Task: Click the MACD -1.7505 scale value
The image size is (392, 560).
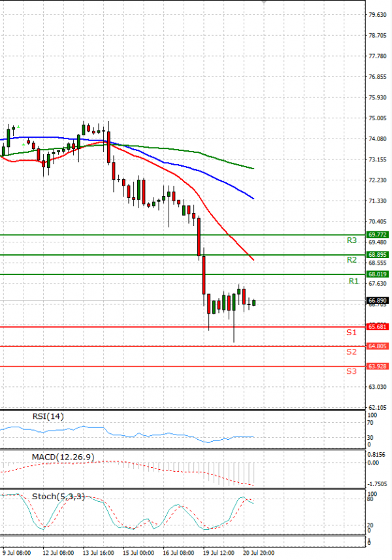Action: 377,484
